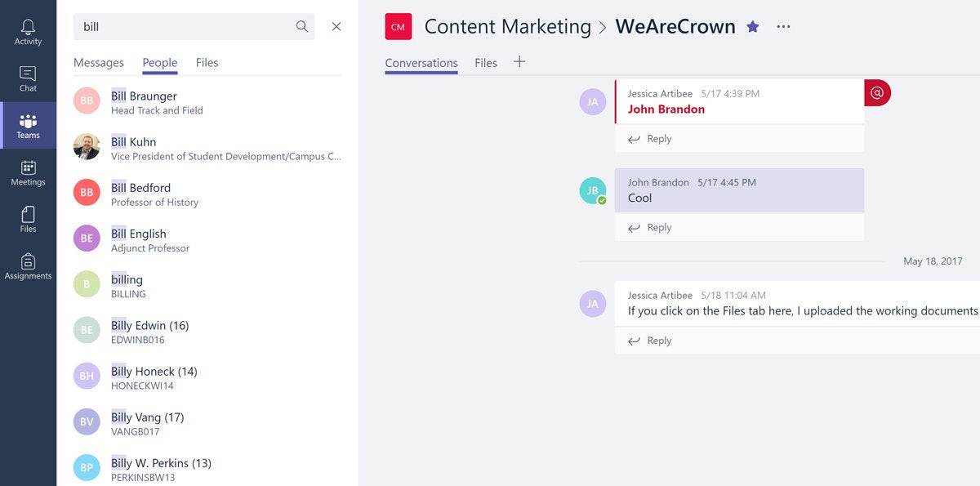Click the WeAreCrown channel name
Image resolution: width=980 pixels, height=486 pixels.
(x=675, y=27)
